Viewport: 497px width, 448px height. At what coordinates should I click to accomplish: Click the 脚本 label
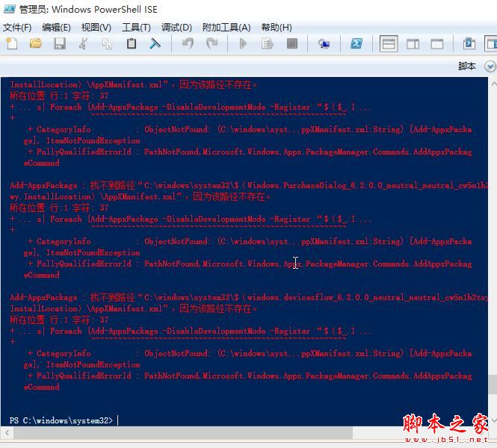pos(467,66)
